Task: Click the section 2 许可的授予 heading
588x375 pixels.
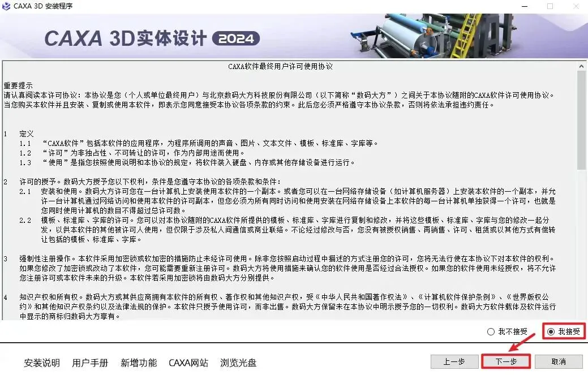Action: [x=150, y=182]
